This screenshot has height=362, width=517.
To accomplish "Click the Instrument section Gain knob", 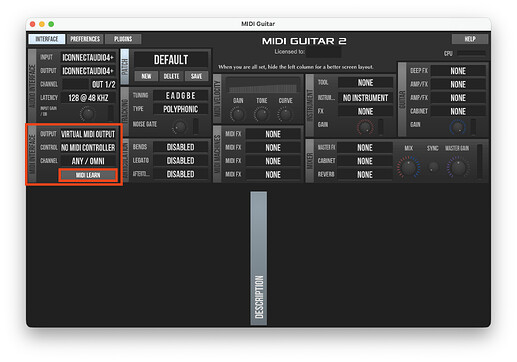I will (365, 127).
